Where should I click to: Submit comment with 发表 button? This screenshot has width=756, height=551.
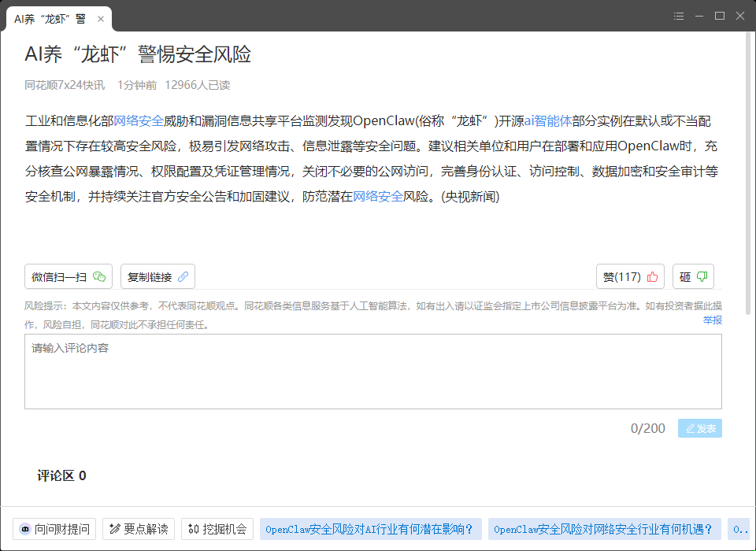(700, 428)
